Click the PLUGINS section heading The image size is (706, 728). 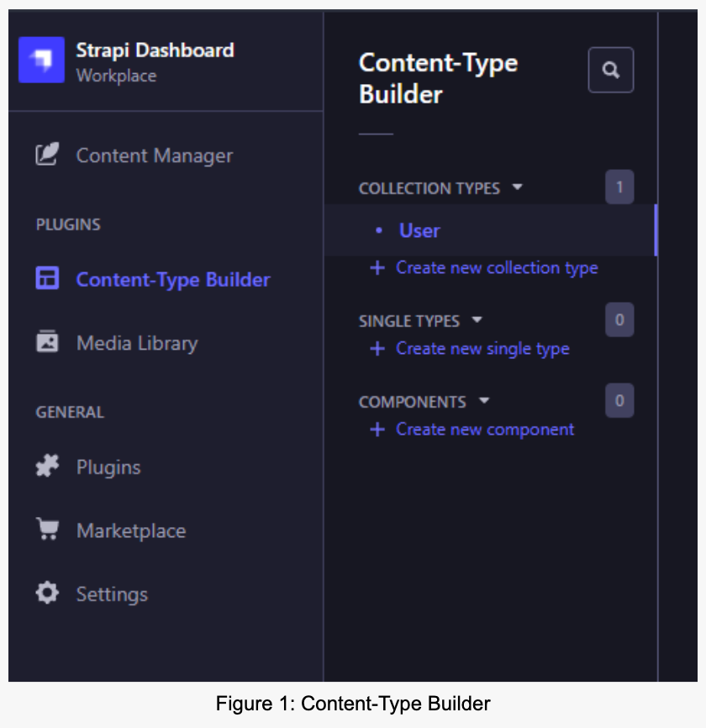point(68,224)
